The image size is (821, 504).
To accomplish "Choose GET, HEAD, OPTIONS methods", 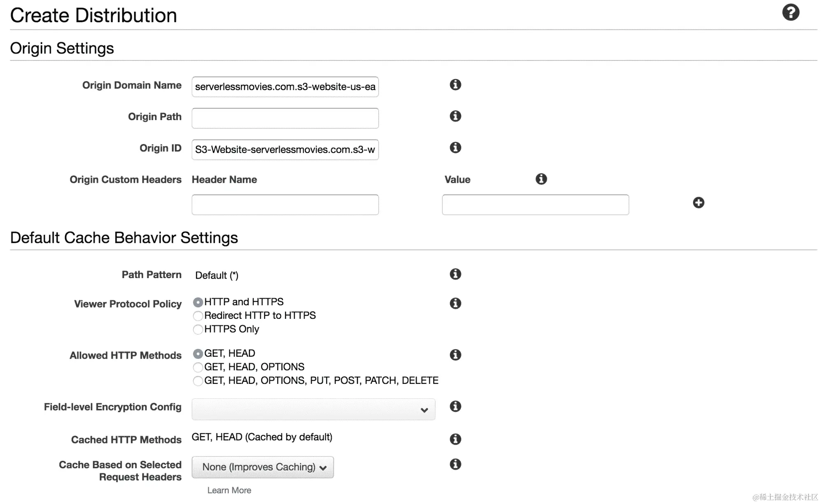I will click(198, 367).
